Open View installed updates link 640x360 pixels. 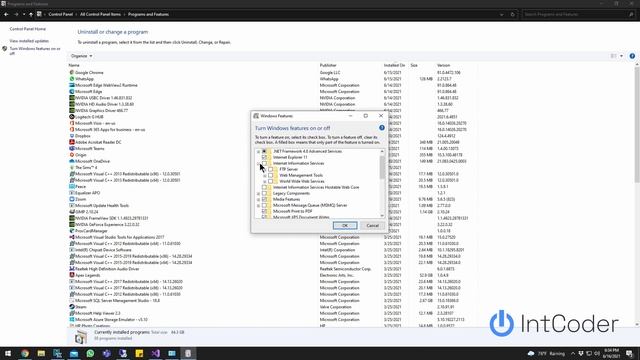(29, 41)
